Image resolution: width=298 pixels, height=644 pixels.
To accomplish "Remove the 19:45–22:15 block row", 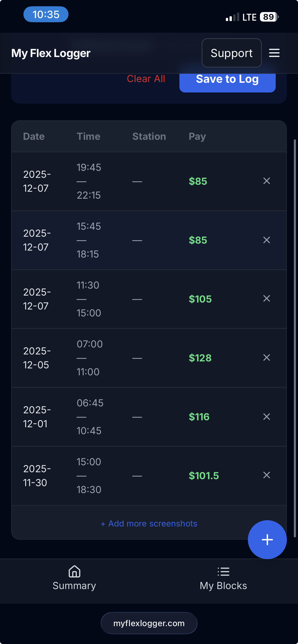I will click(x=266, y=181).
